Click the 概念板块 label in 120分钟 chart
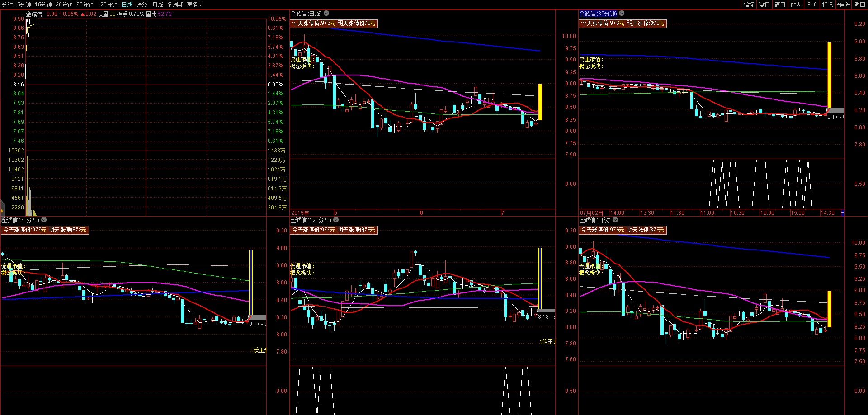The width and height of the screenshot is (868, 415). click(x=302, y=273)
